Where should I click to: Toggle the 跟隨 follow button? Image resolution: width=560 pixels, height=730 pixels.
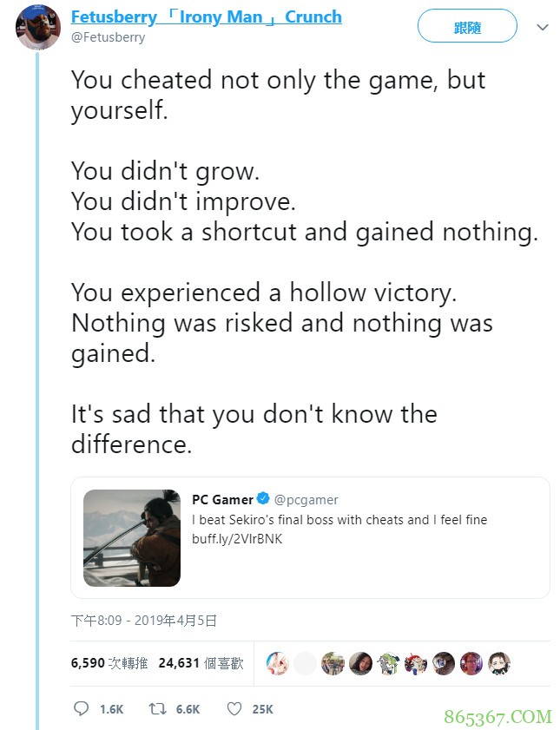tap(467, 27)
